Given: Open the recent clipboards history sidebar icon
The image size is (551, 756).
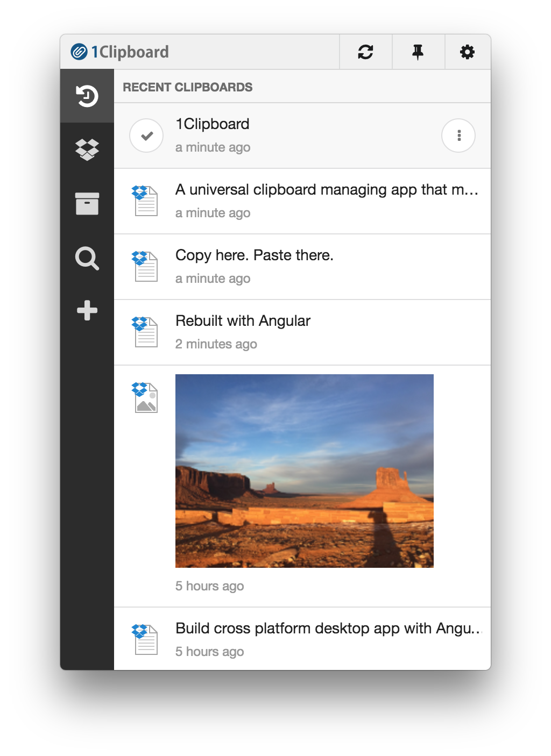Looking at the screenshot, I should pos(87,96).
